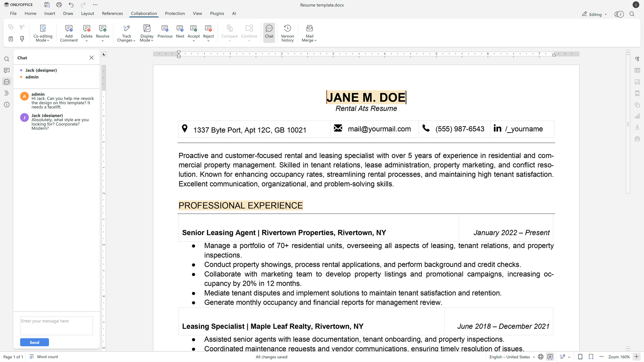This screenshot has width=644, height=362.
Task: Click Add Comment in the ribbon
Action: [69, 33]
